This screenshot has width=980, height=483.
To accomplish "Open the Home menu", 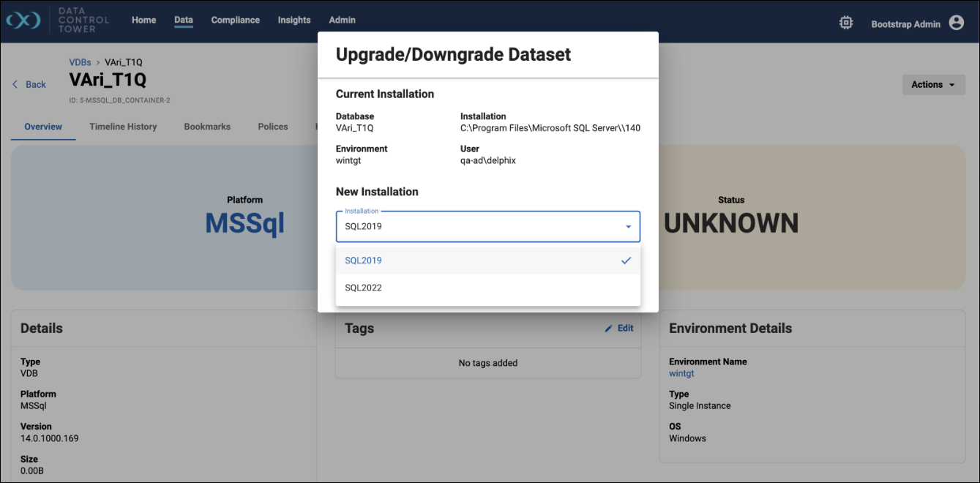I will (143, 20).
